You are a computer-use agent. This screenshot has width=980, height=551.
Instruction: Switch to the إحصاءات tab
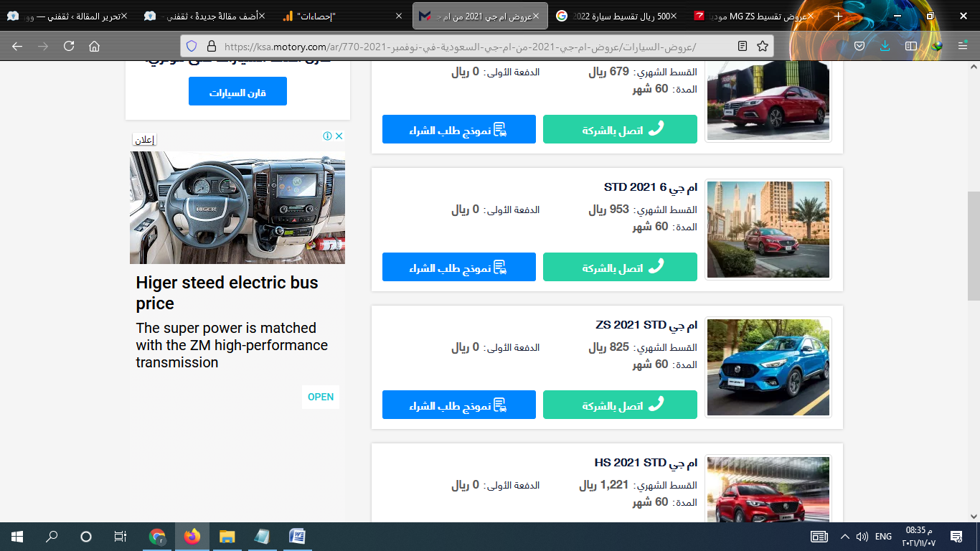click(343, 16)
